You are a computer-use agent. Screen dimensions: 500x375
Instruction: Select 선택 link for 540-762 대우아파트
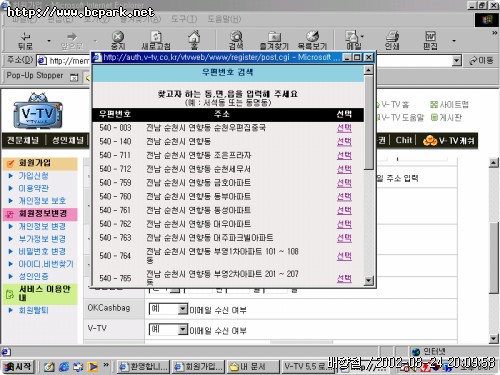[344, 224]
